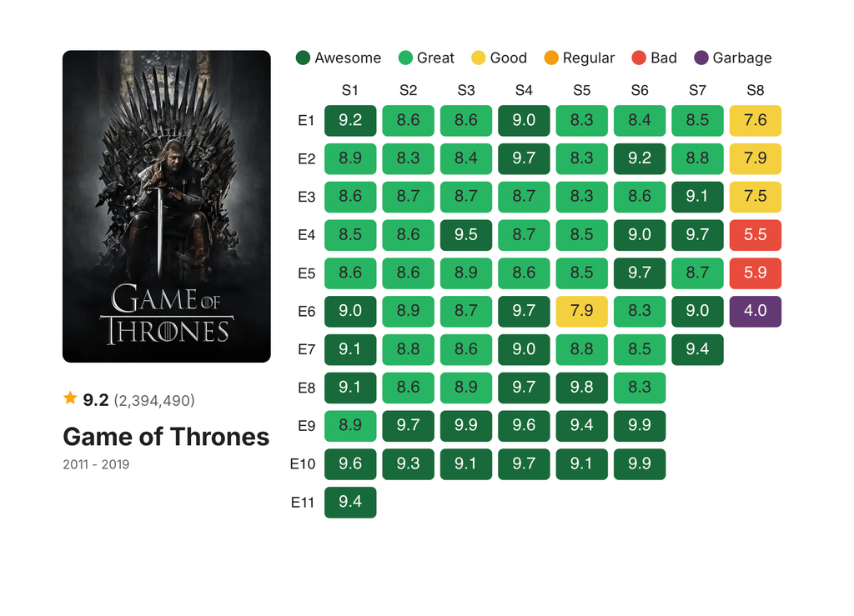Click season 1 episode 11 rating 9.4
Image resolution: width=854 pixels, height=616 pixels.
click(x=350, y=502)
